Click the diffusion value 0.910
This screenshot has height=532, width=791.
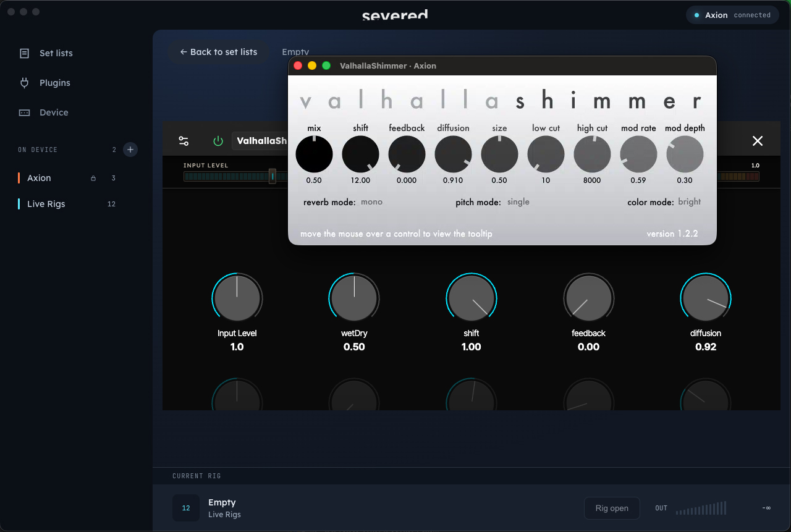(x=453, y=180)
